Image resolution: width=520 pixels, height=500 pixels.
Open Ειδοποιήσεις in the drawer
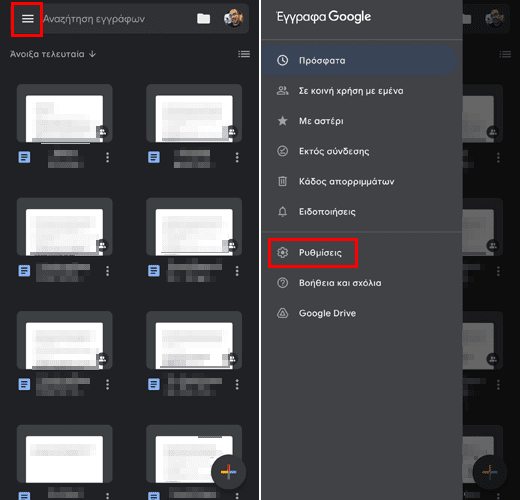tap(362, 212)
